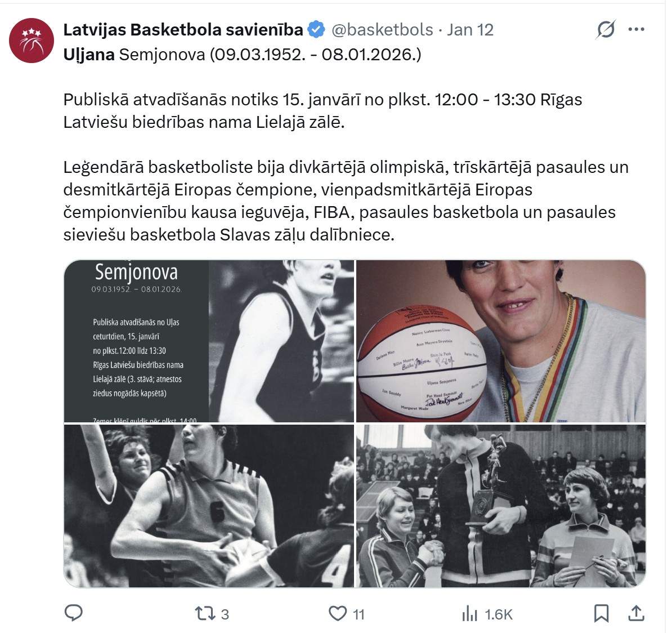The width and height of the screenshot is (672, 633).
Task: Open the signed basketball photo
Action: coord(501,341)
